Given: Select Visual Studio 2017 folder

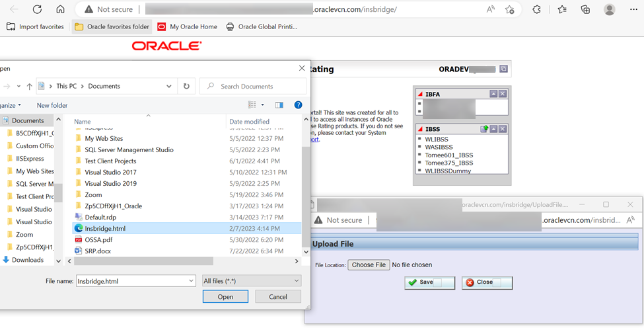Looking at the screenshot, I should tap(187, 173).
